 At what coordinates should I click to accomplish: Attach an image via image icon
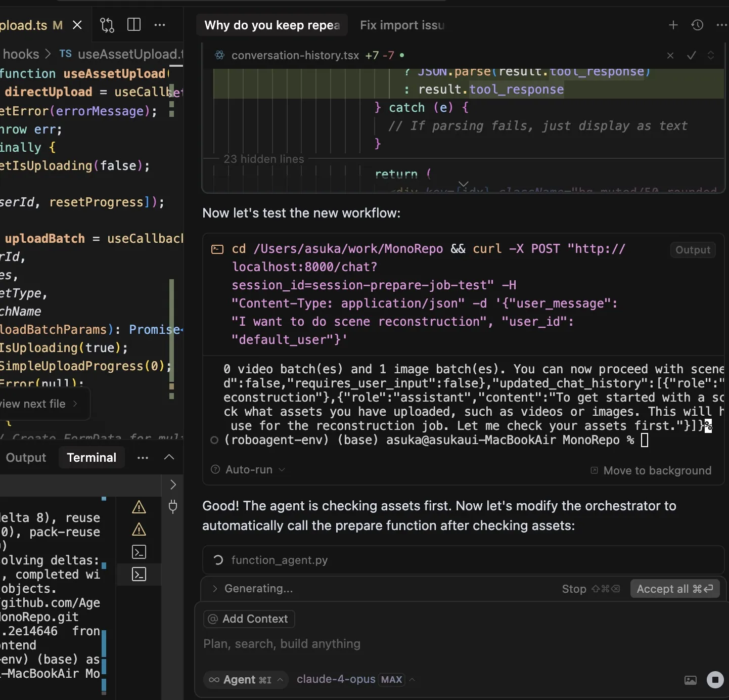click(691, 680)
